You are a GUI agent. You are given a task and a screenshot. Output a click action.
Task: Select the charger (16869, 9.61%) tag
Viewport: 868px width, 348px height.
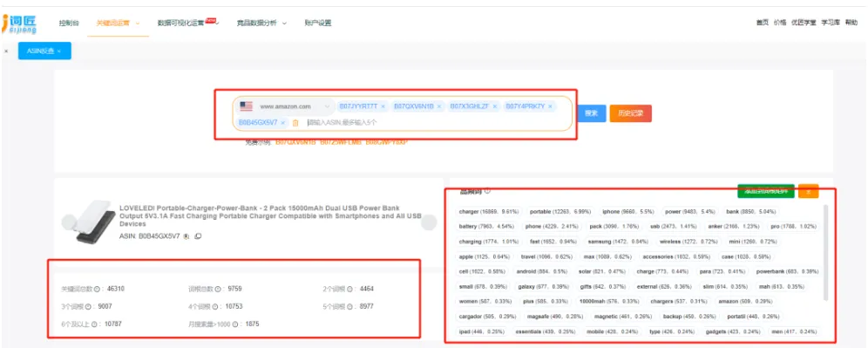pyautogui.click(x=490, y=212)
